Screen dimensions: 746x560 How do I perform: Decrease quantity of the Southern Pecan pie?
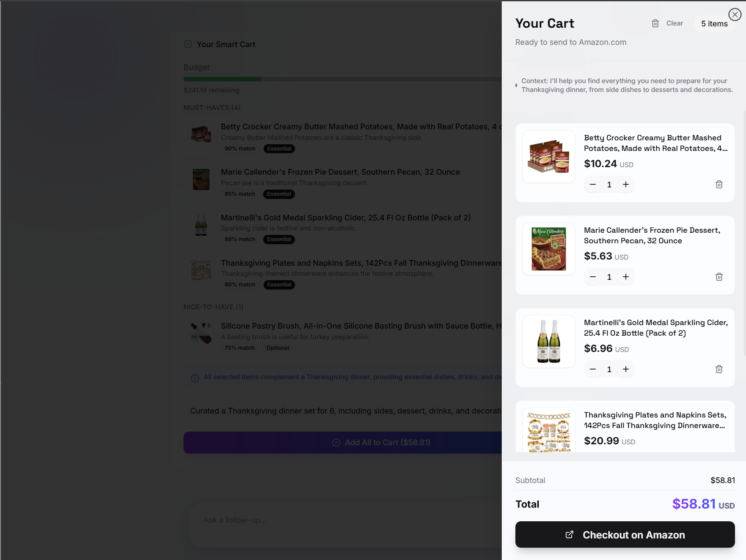coord(592,277)
